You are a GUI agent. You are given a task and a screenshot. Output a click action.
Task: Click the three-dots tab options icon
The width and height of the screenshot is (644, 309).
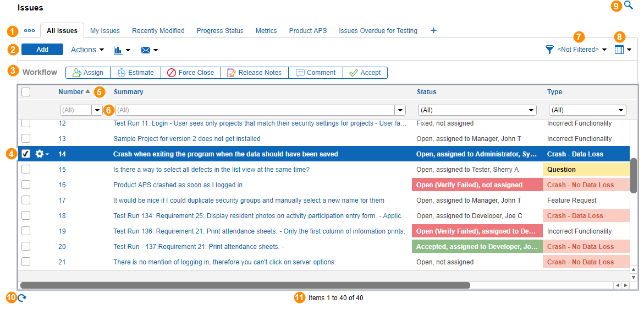[29, 31]
